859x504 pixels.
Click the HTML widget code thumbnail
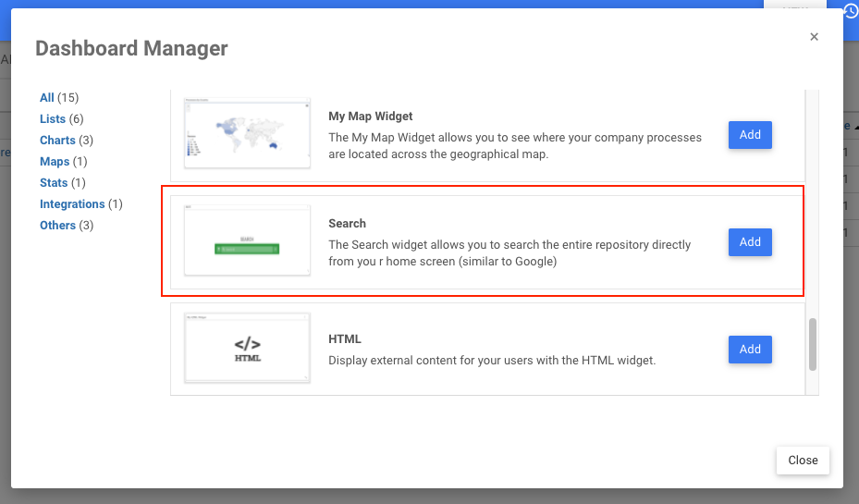(247, 348)
